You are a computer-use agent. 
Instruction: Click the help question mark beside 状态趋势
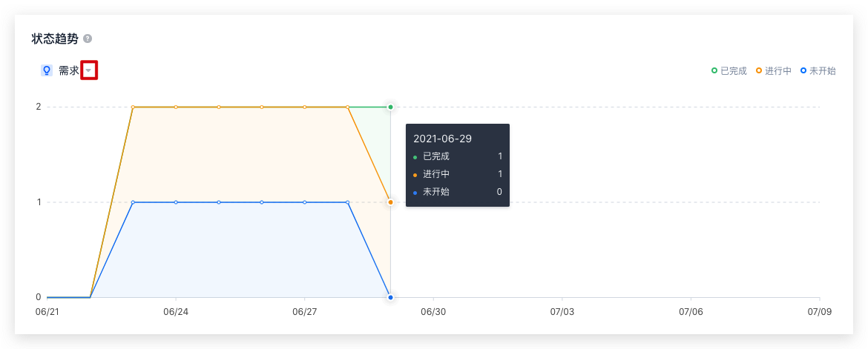[x=88, y=39]
